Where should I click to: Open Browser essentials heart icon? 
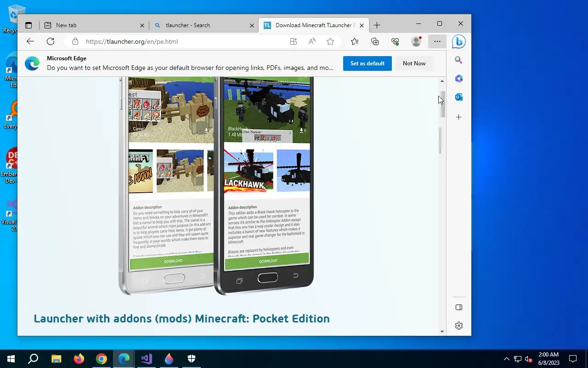395,41
